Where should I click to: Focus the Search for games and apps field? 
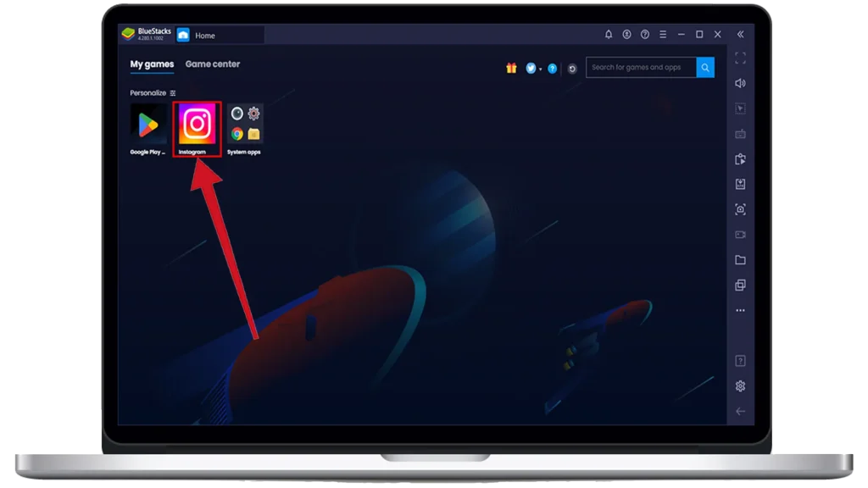point(641,68)
